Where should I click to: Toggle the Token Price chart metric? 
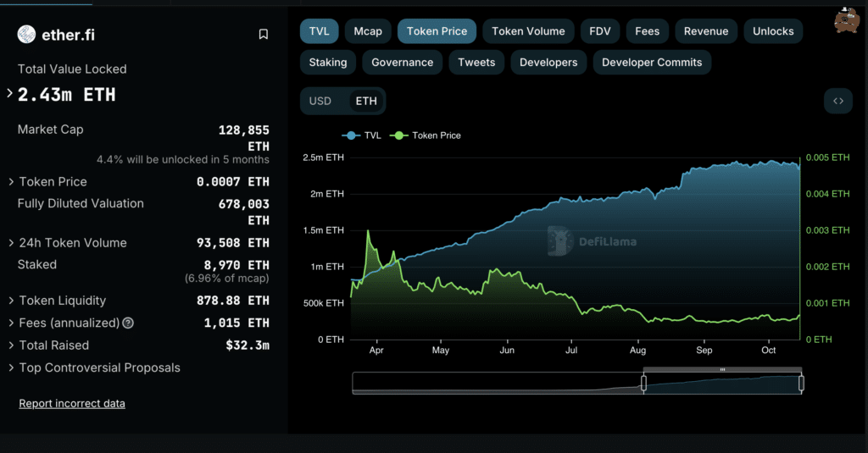pos(437,31)
